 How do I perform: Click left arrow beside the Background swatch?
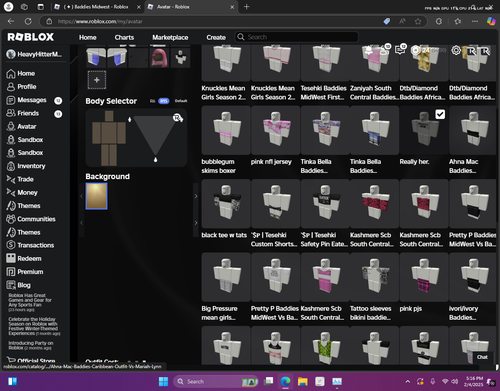tap(81, 196)
